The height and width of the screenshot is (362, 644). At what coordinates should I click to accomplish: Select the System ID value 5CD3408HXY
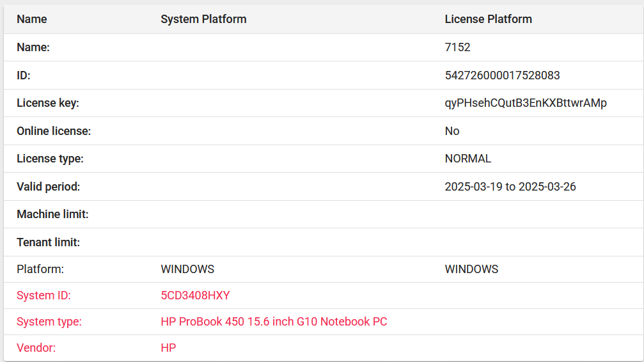click(195, 295)
